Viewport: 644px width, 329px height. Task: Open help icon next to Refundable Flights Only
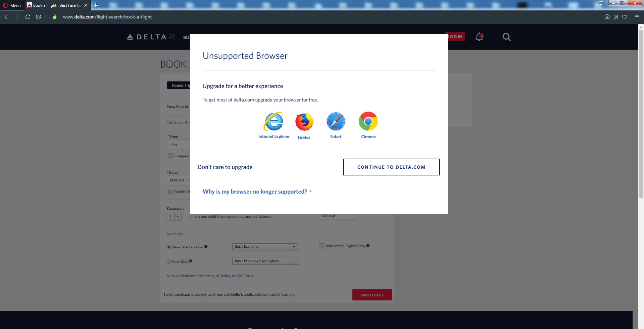pos(368,246)
